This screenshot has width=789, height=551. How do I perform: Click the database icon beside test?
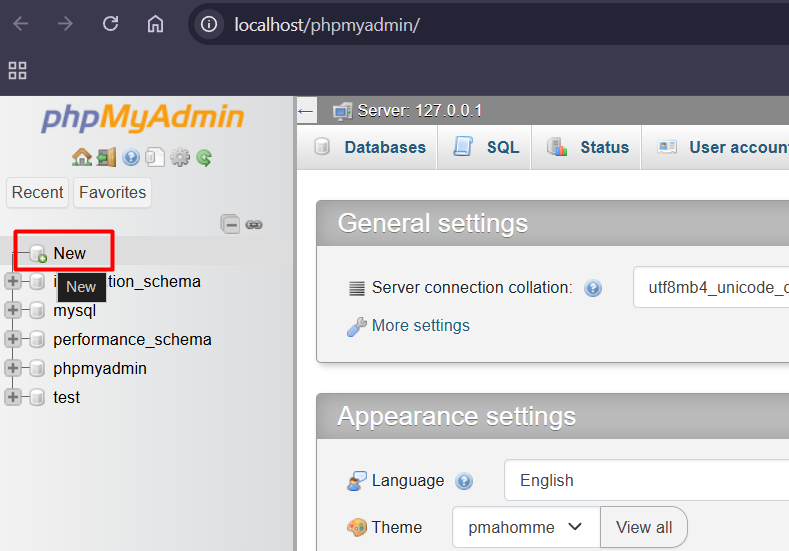point(37,398)
